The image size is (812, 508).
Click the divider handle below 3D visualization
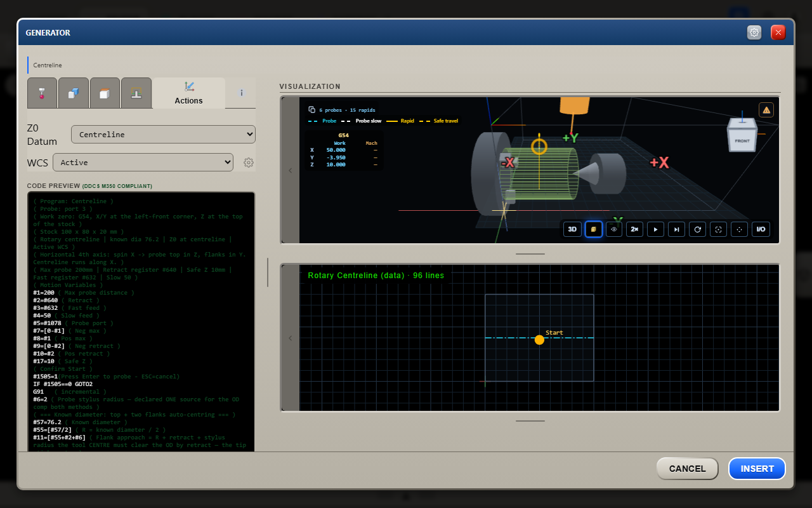point(530,253)
